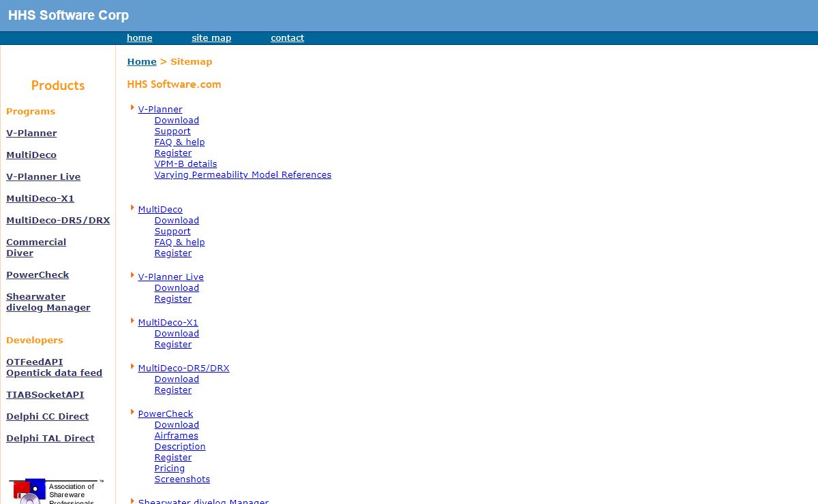Open V-Planner Live in the sidebar
818x504 pixels.
coord(43,176)
